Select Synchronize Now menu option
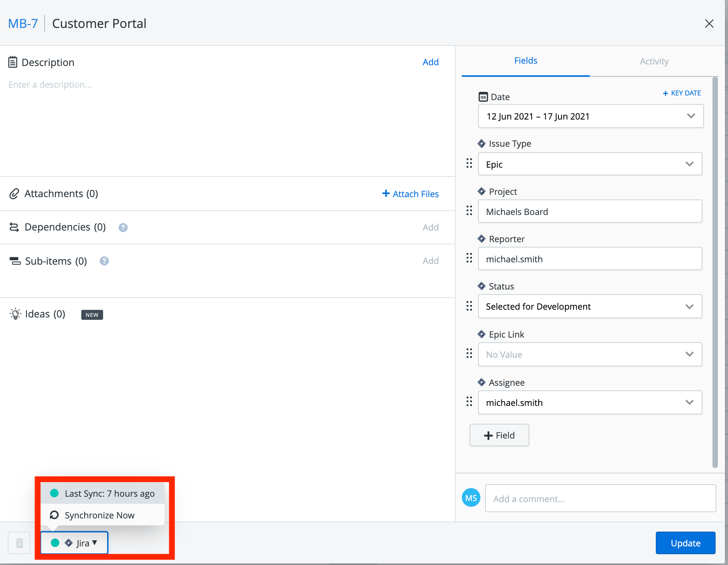The width and height of the screenshot is (728, 565). (x=99, y=515)
